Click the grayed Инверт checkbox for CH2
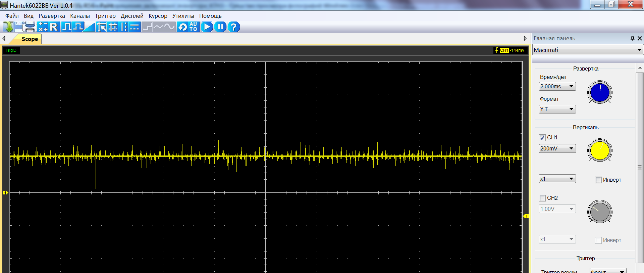Viewport: 644px width, 273px height. pos(598,240)
